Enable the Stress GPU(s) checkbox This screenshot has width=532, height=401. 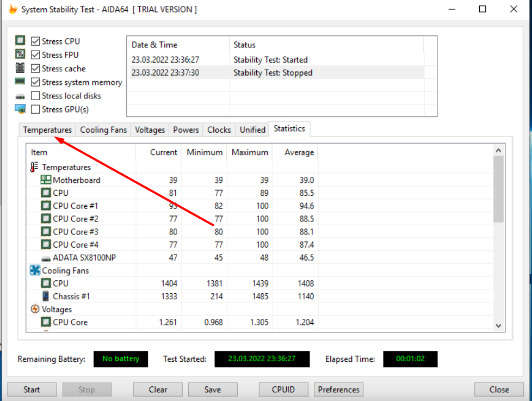(x=35, y=109)
